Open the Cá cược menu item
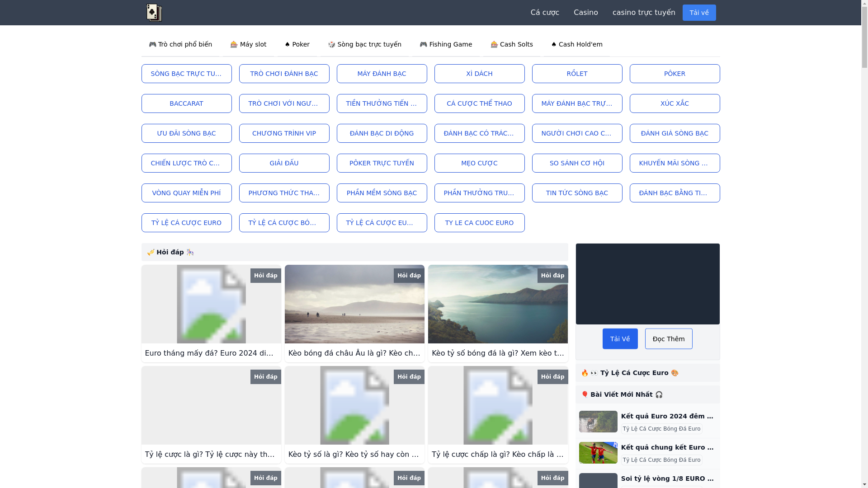The height and width of the screenshot is (488, 868). (x=545, y=13)
